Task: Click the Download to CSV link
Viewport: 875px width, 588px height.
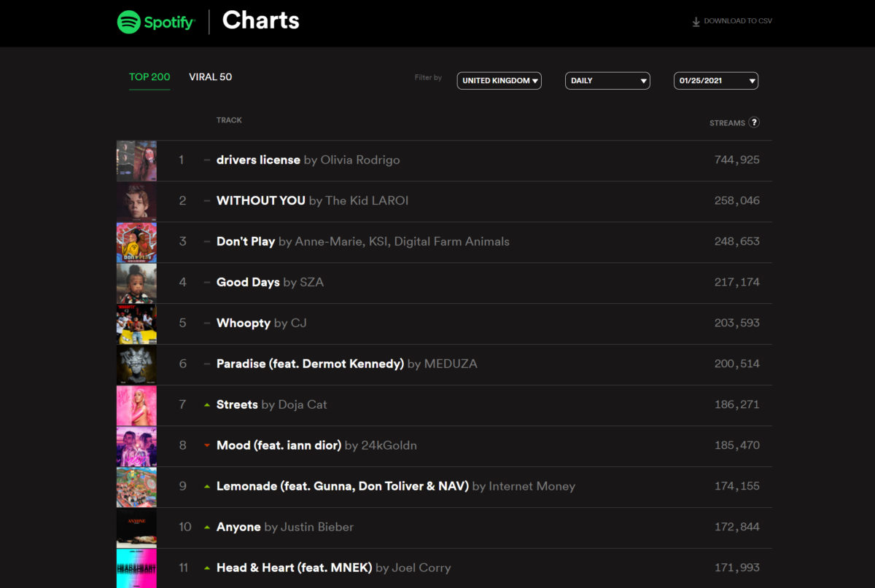Action: (737, 21)
